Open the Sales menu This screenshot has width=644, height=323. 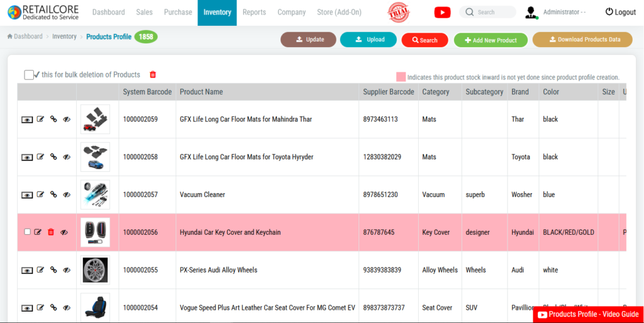tap(144, 13)
